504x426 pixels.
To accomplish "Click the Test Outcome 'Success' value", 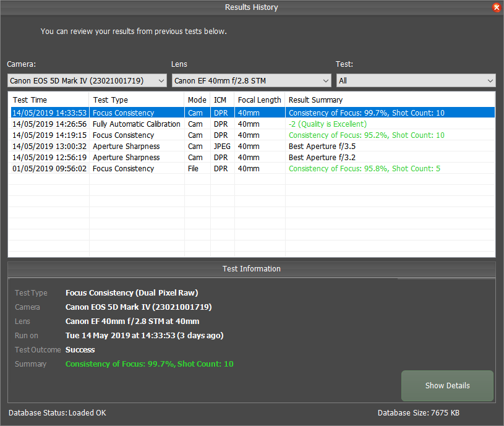I will coord(80,349).
